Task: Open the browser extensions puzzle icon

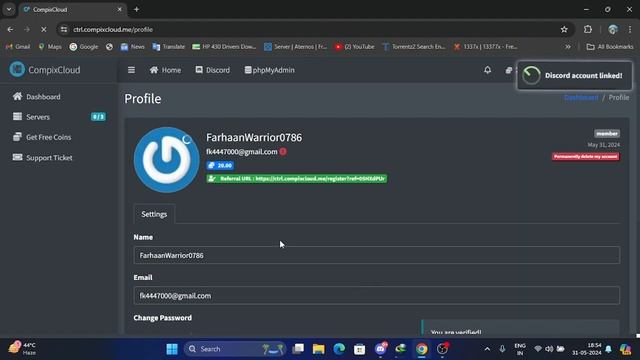Action: point(588,29)
